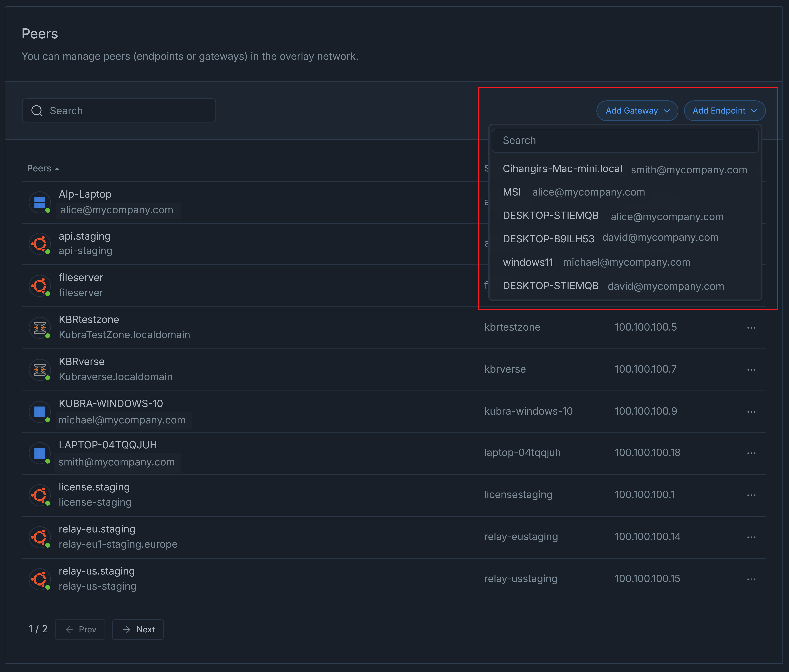This screenshot has width=789, height=672.
Task: Go to the Next page of peers
Action: pos(138,630)
